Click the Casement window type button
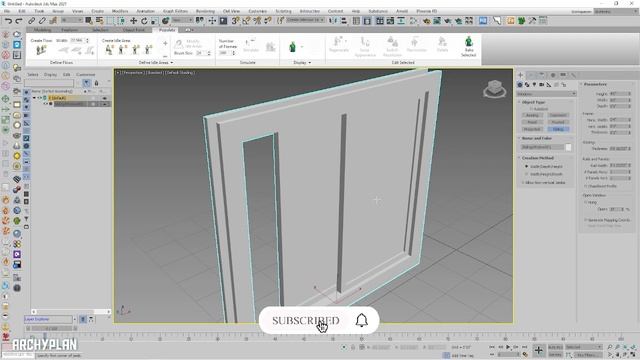 pos(558,116)
